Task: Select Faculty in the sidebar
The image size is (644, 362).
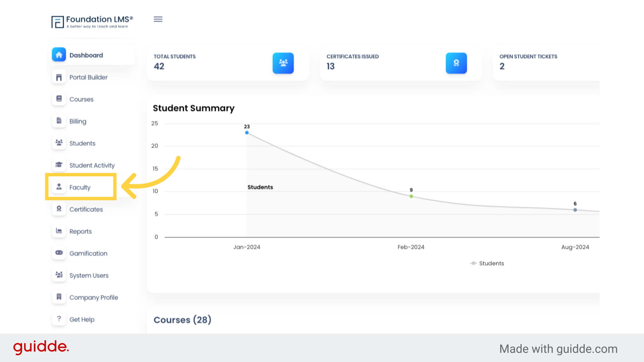Action: click(x=80, y=187)
